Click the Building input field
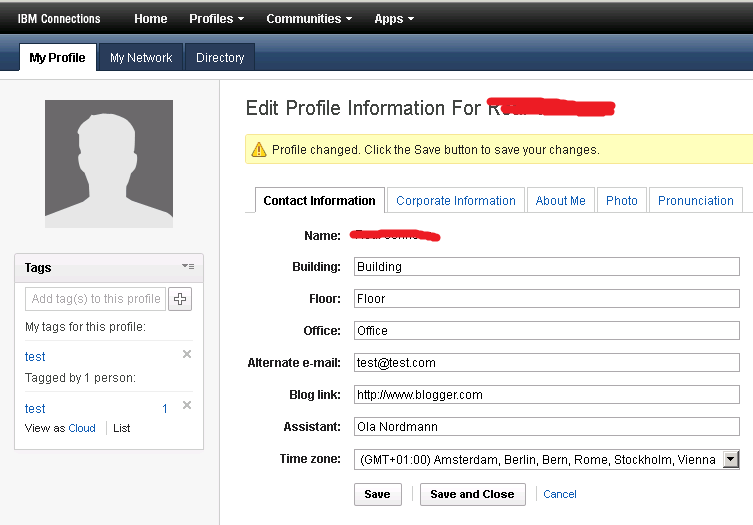Viewport: 753px width, 525px height. [547, 267]
